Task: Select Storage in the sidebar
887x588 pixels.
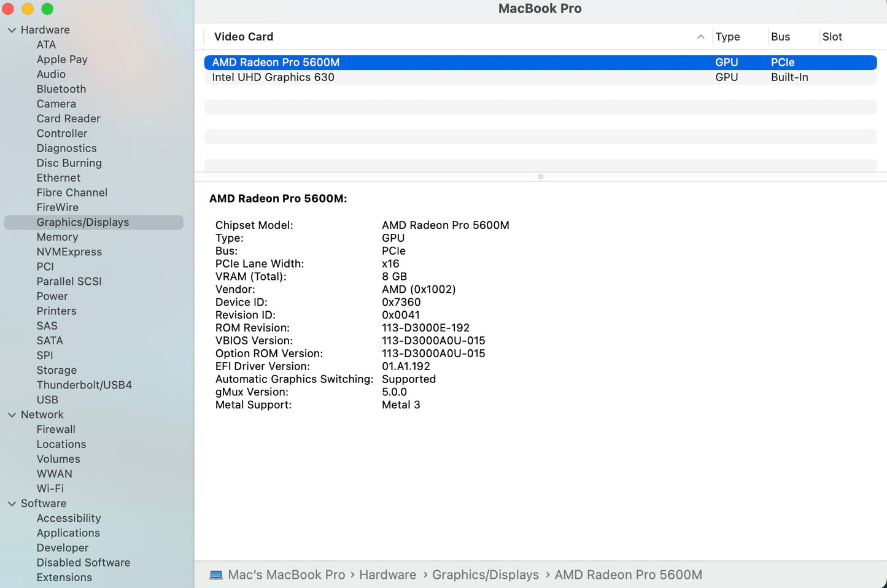Action: (56, 370)
